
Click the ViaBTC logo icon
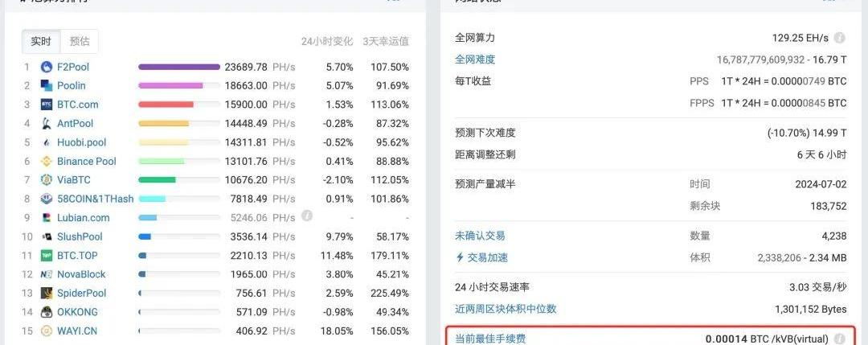click(x=47, y=180)
